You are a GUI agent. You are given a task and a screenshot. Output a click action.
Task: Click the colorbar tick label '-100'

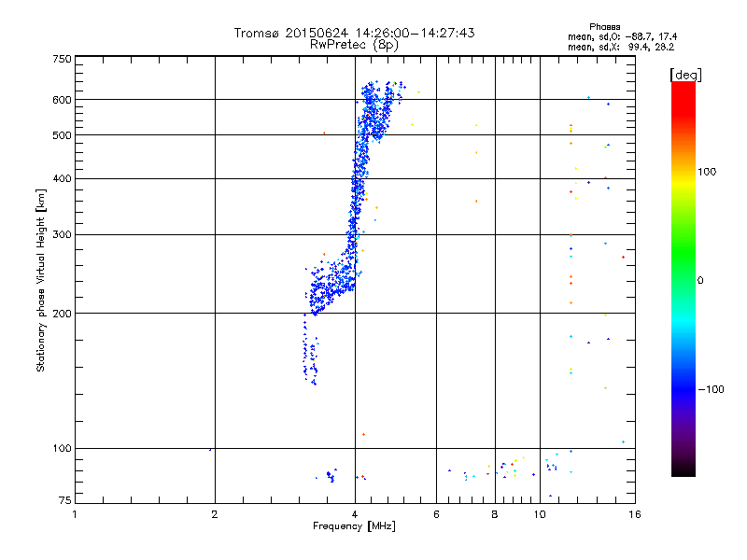pyautogui.click(x=712, y=389)
